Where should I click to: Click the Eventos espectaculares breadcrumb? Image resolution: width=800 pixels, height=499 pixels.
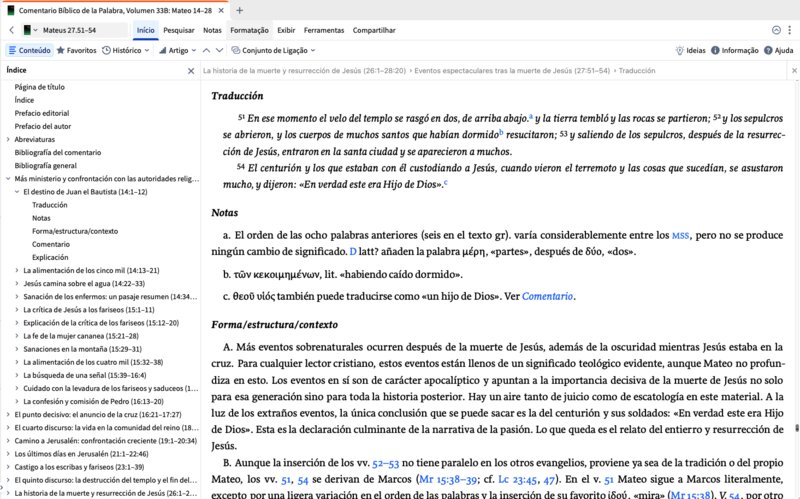512,71
